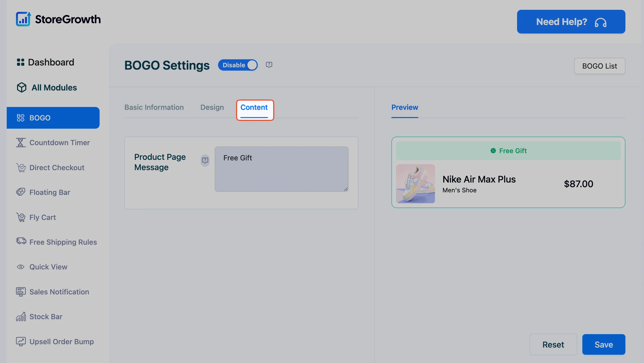Click the Need Help? button
This screenshot has height=363, width=644.
(x=571, y=22)
